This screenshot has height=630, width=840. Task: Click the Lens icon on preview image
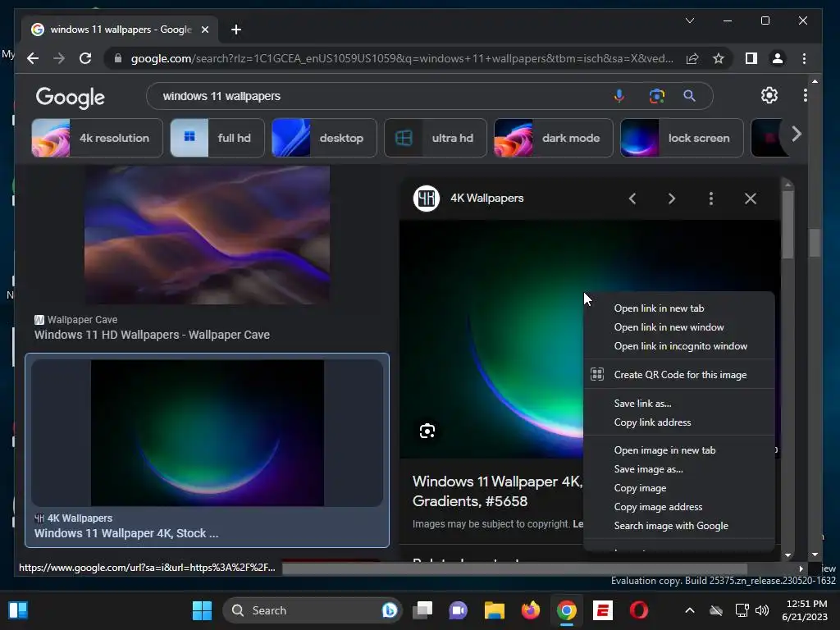[x=427, y=431]
